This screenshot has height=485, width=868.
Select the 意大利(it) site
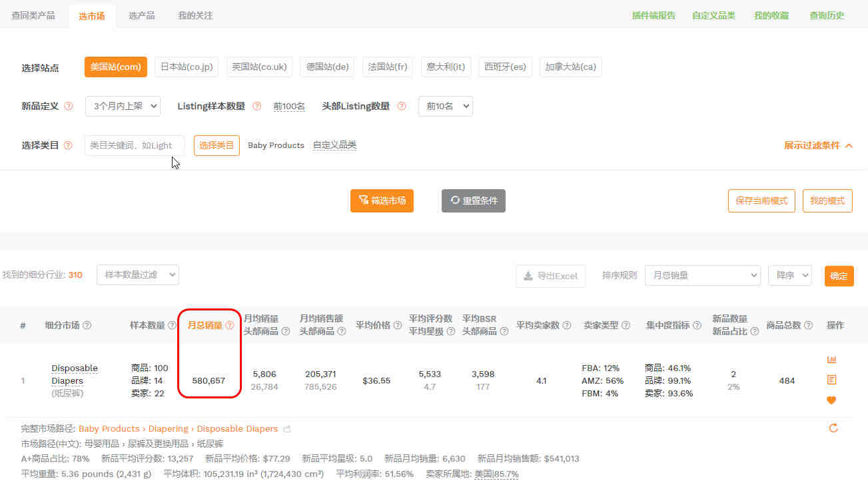pyautogui.click(x=446, y=67)
